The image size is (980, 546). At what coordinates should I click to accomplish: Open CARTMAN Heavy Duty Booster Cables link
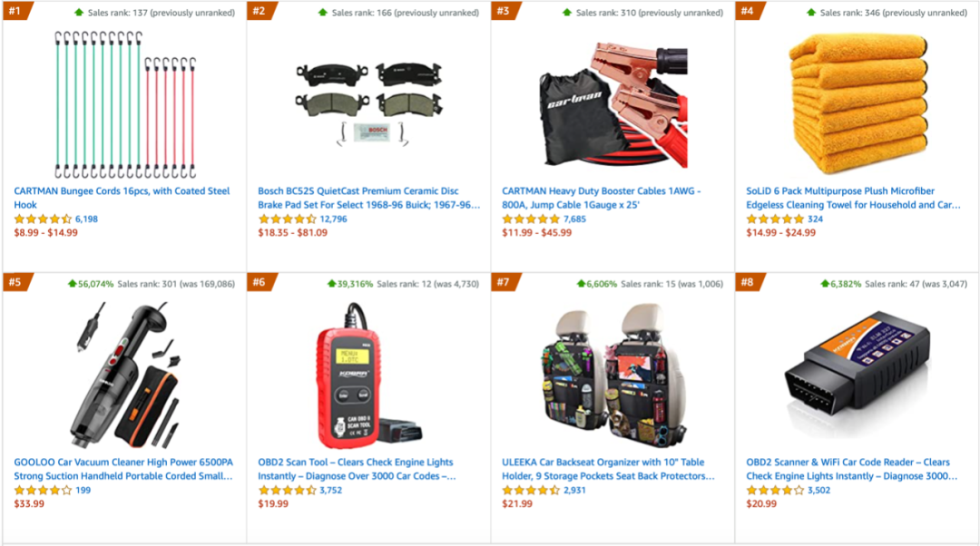click(x=602, y=198)
